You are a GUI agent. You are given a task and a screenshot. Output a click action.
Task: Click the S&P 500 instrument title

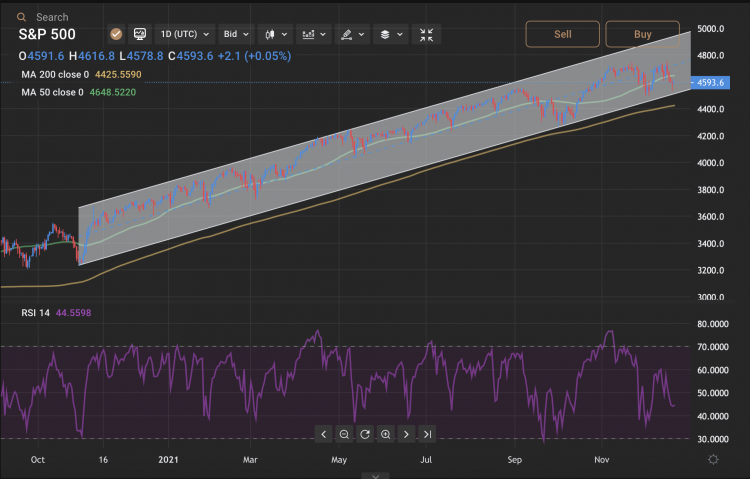pos(47,34)
